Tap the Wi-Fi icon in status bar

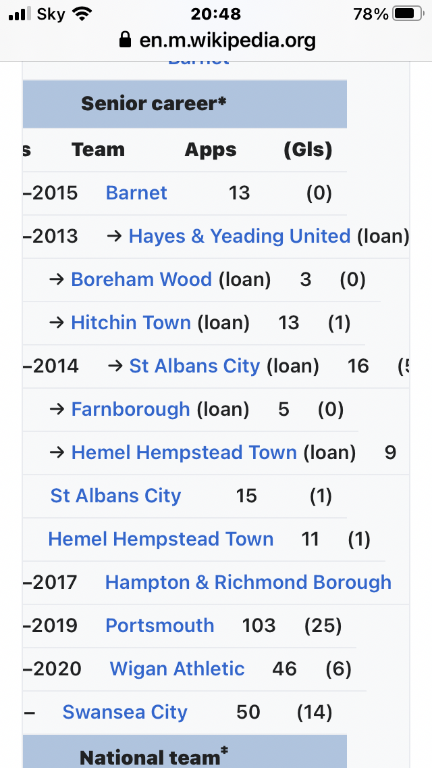coord(82,14)
